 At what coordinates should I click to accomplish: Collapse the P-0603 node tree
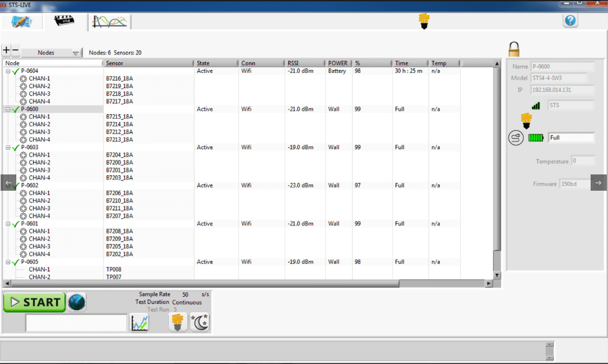pyautogui.click(x=8, y=148)
